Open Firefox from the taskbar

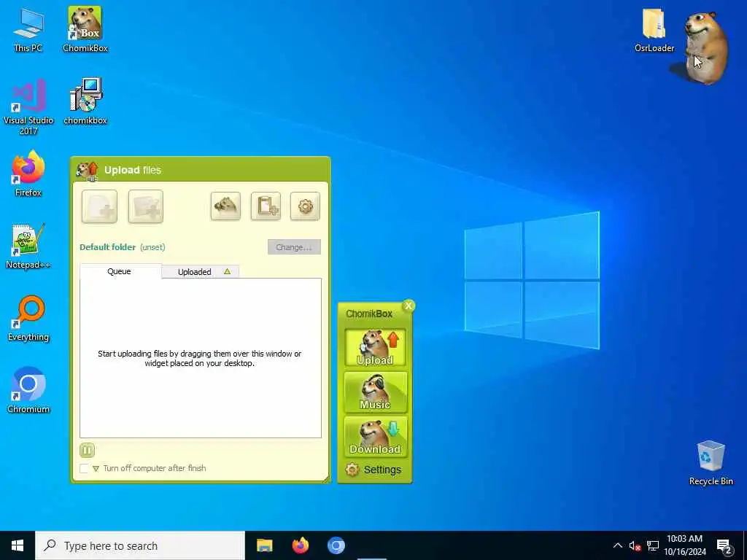tap(300, 545)
